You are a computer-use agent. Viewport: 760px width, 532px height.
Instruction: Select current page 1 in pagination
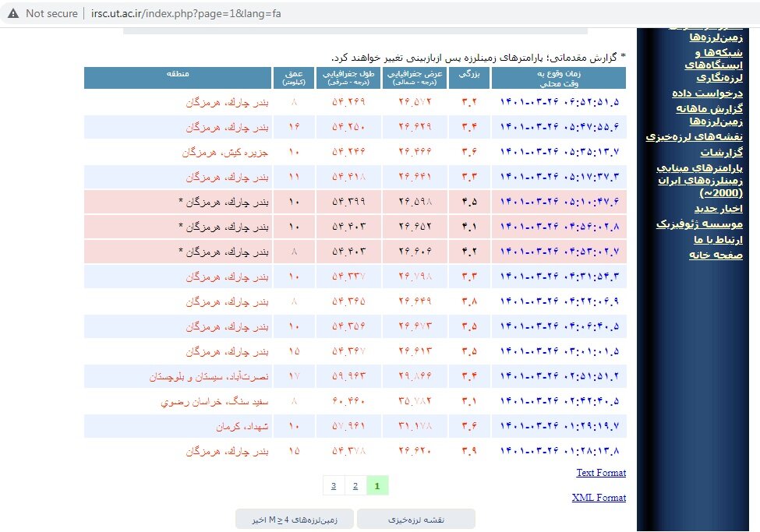click(x=377, y=486)
